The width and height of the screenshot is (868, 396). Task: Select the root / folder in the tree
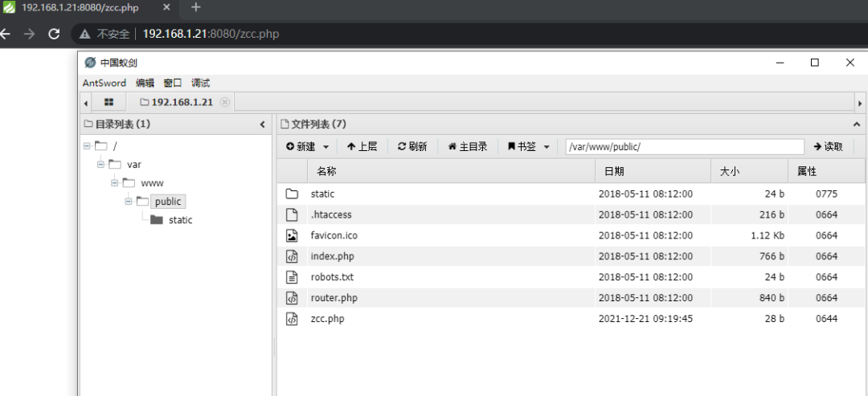[115, 146]
